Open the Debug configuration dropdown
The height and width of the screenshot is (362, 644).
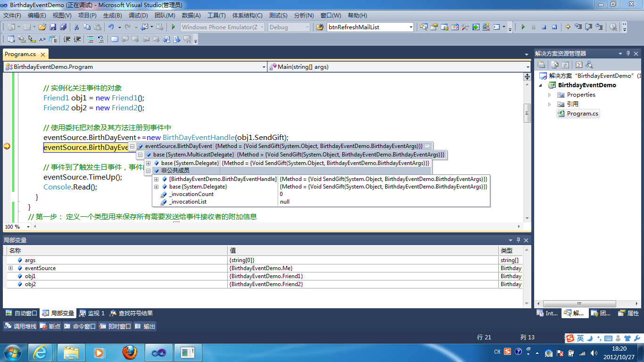(307, 27)
